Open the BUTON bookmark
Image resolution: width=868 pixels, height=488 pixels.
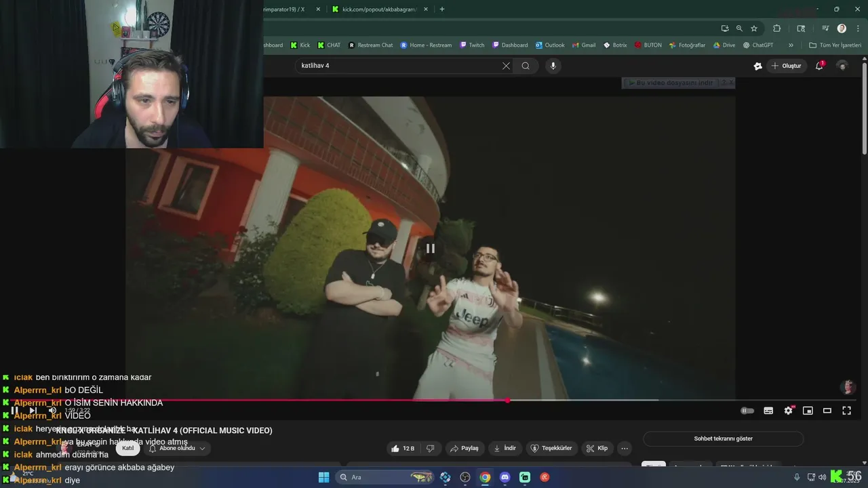pyautogui.click(x=648, y=45)
